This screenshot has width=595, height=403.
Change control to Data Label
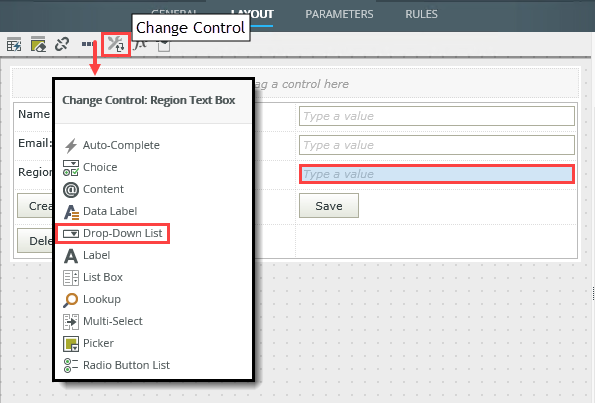100,211
